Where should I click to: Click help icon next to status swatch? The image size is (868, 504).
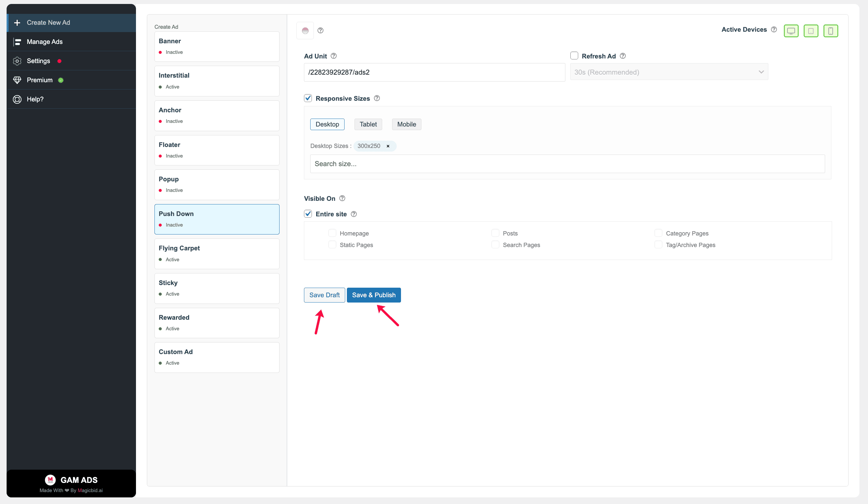(x=320, y=30)
